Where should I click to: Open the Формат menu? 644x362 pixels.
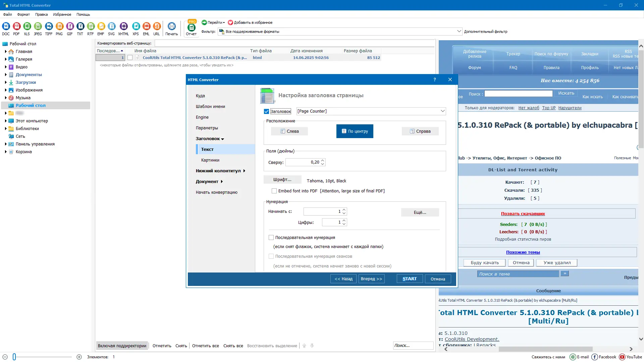(23, 14)
